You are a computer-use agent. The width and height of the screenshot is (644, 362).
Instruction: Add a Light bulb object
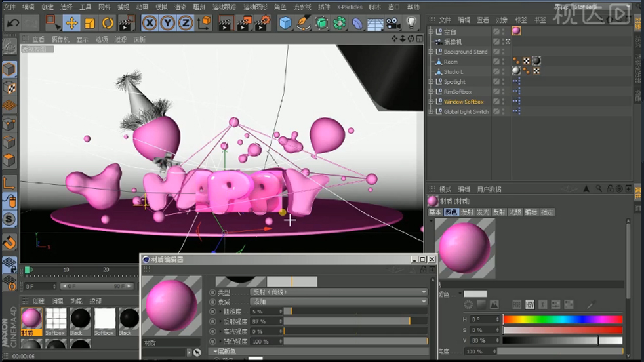click(411, 22)
